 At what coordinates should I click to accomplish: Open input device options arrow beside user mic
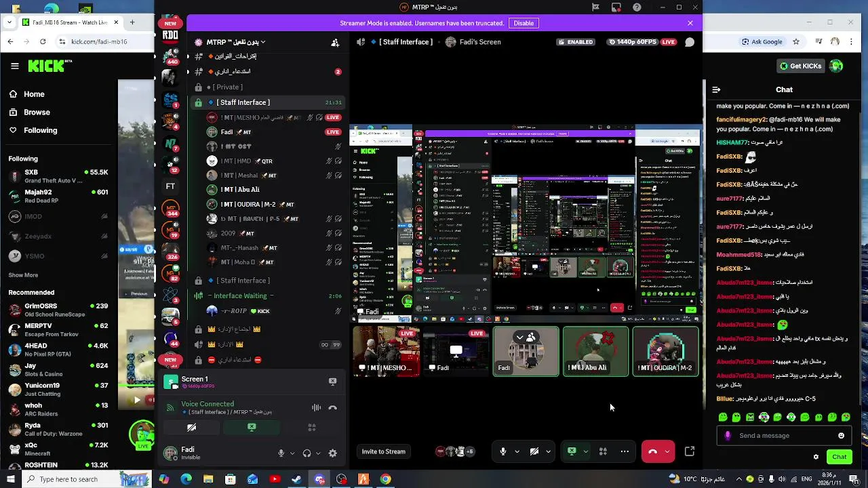point(292,453)
